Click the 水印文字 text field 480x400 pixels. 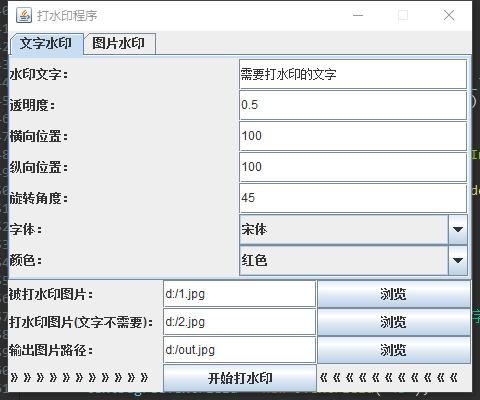(353, 74)
